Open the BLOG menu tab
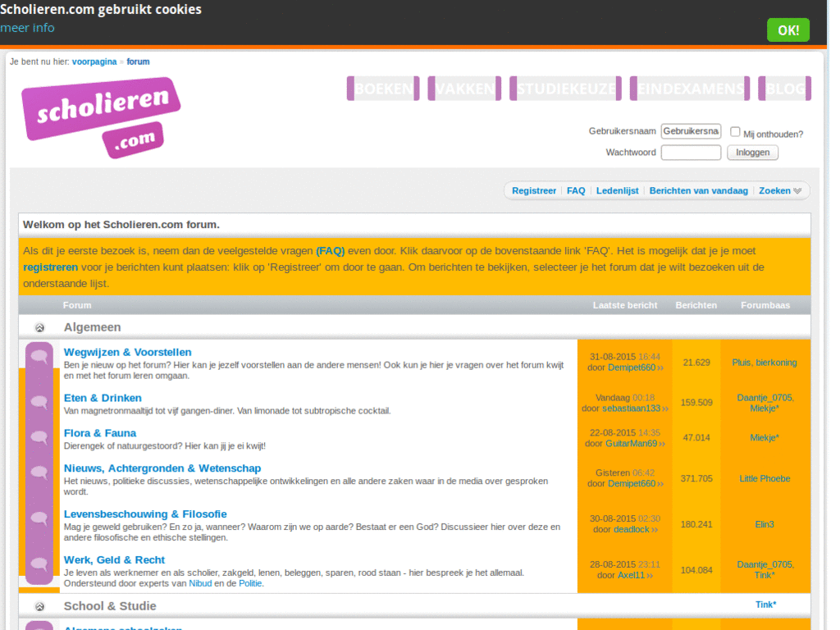The image size is (840, 630). tap(785, 89)
